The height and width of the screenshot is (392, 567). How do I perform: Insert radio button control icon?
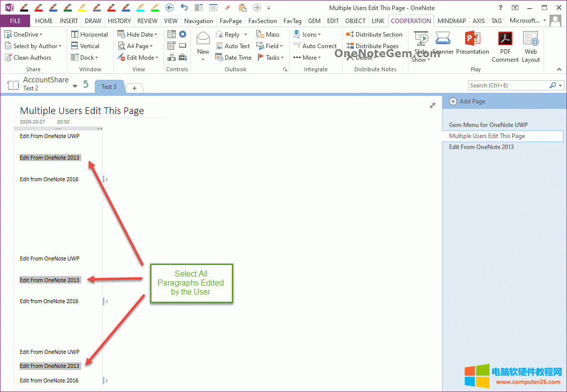[x=183, y=34]
